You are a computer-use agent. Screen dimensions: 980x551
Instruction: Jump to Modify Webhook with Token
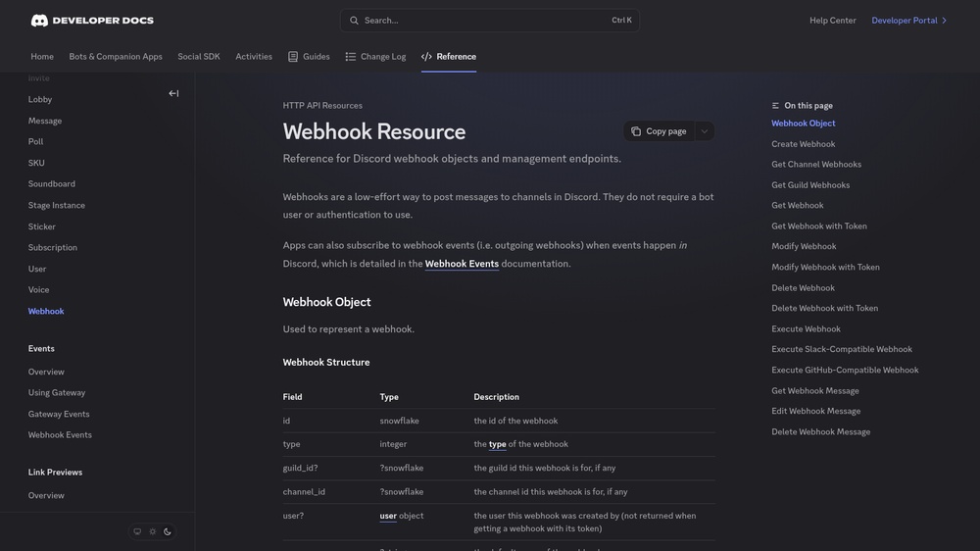coord(825,267)
